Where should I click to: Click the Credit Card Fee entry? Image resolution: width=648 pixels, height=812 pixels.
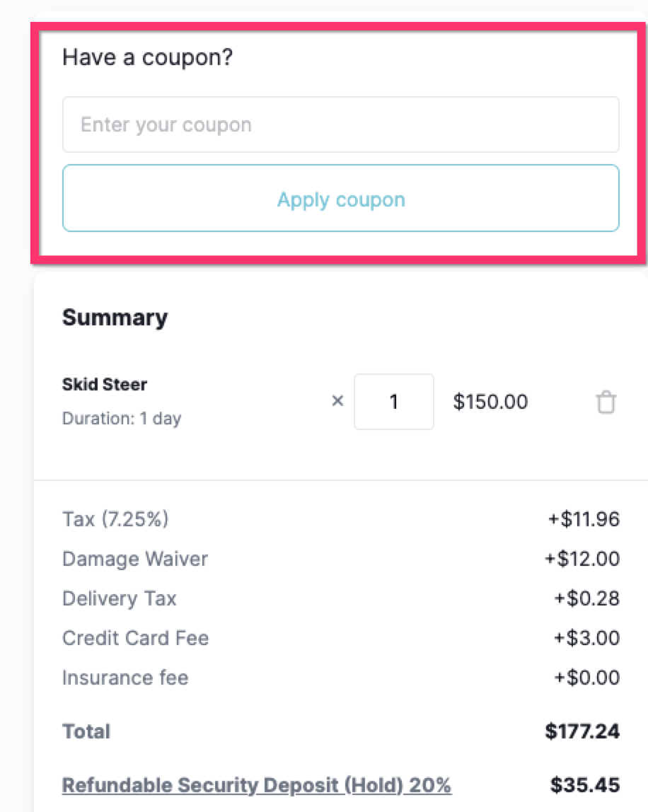pyautogui.click(x=136, y=638)
